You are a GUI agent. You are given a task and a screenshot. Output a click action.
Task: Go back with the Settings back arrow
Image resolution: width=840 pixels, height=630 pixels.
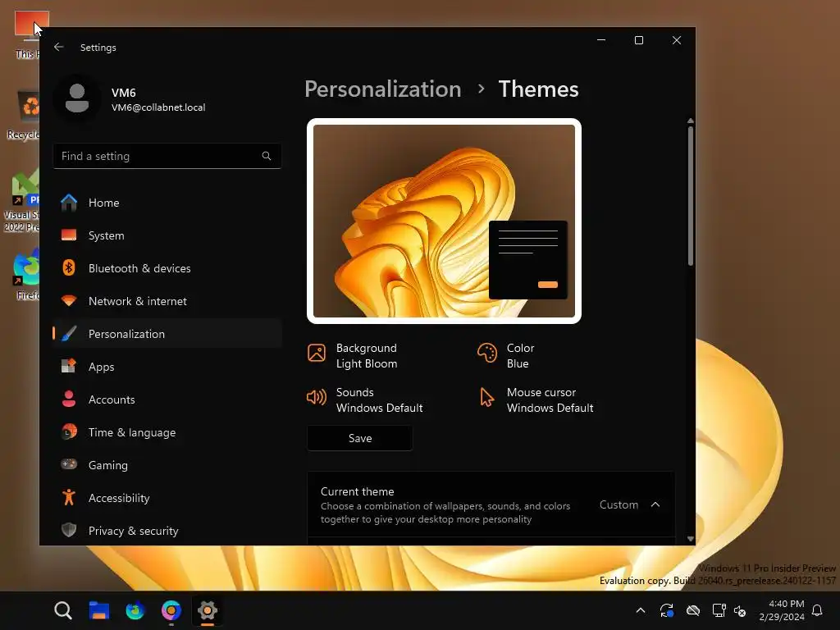pyautogui.click(x=59, y=47)
